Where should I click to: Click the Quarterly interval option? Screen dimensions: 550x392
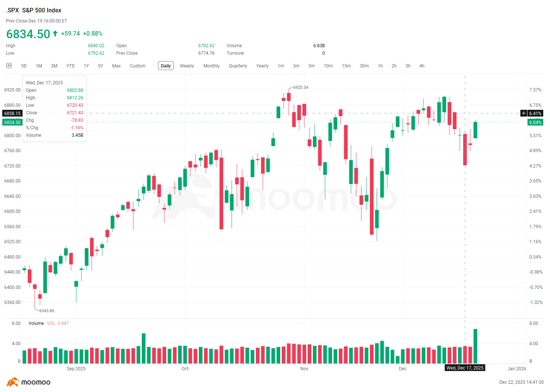pyautogui.click(x=238, y=66)
